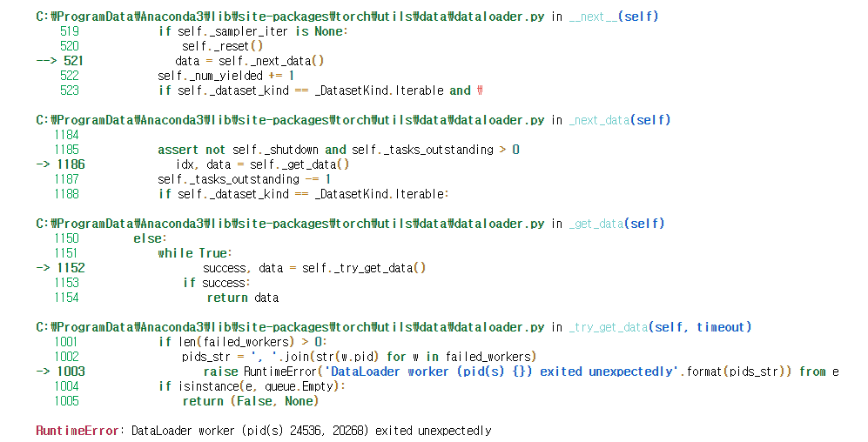Click the _get_data(self) function name
Screen dimensions: 868x442
coord(616,224)
